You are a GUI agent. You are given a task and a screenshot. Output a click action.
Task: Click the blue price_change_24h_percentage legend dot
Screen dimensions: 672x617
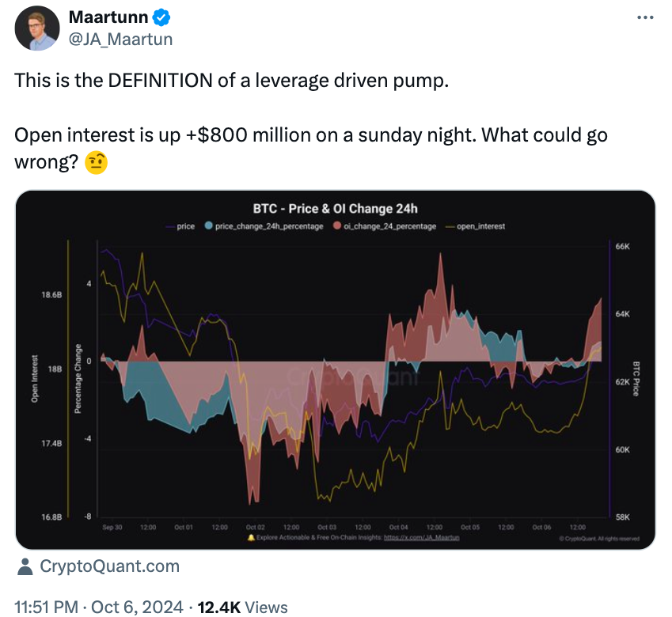207,226
